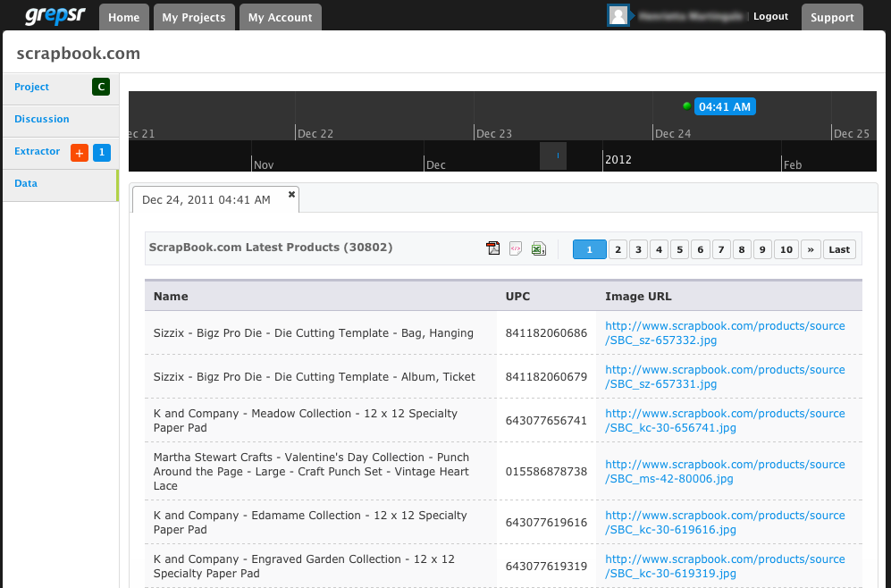Select Data in the sidebar
This screenshot has width=891, height=588.
click(x=26, y=183)
